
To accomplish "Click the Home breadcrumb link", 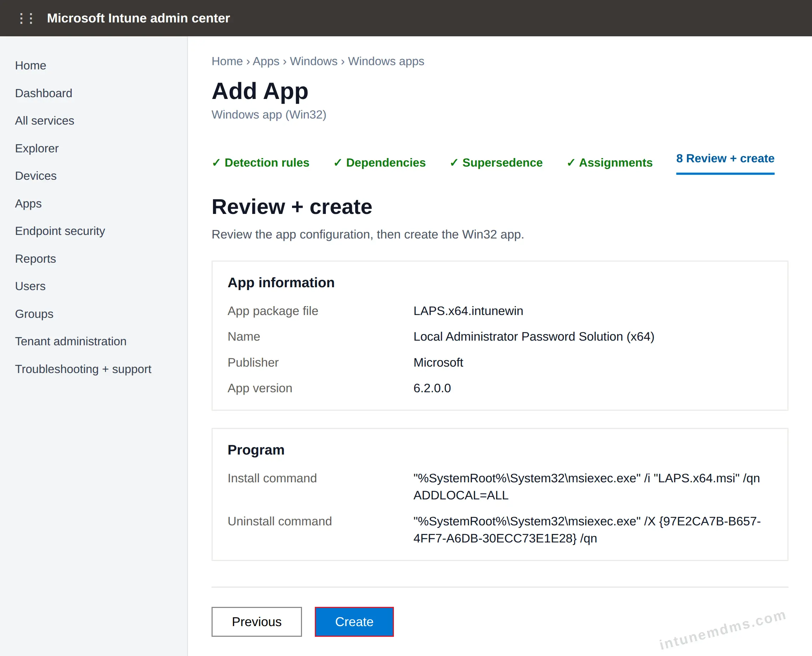I will [227, 61].
